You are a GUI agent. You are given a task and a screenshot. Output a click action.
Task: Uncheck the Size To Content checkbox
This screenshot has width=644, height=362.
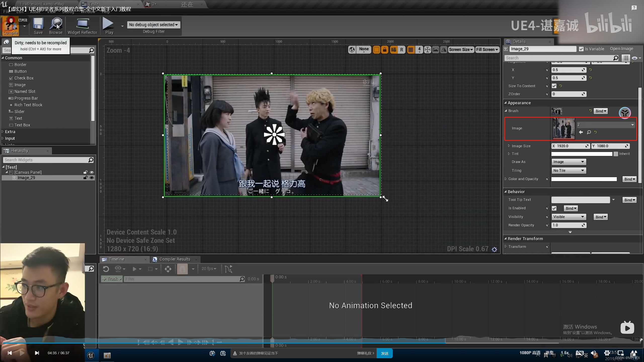554,86
